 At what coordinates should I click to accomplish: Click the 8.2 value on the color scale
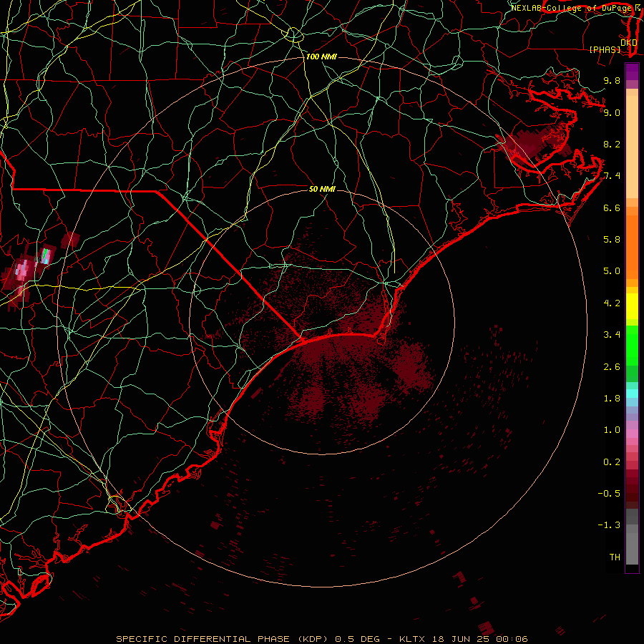click(612, 144)
